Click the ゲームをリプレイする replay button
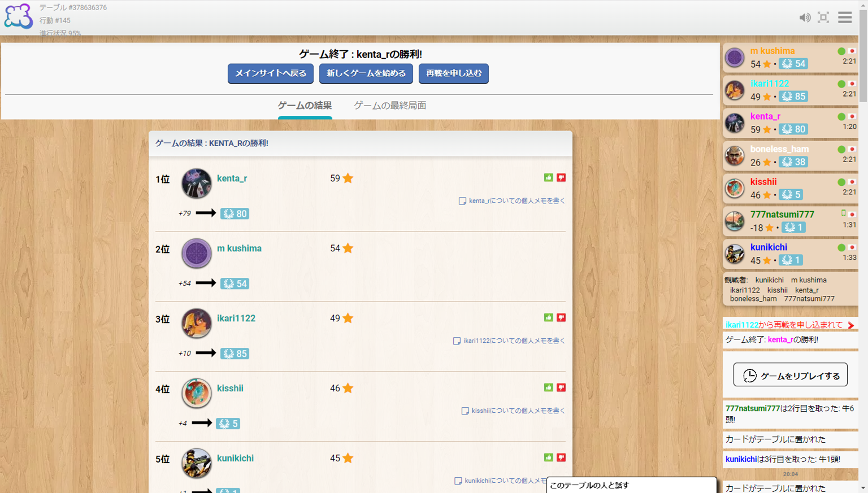The height and width of the screenshot is (493, 868). pos(790,375)
